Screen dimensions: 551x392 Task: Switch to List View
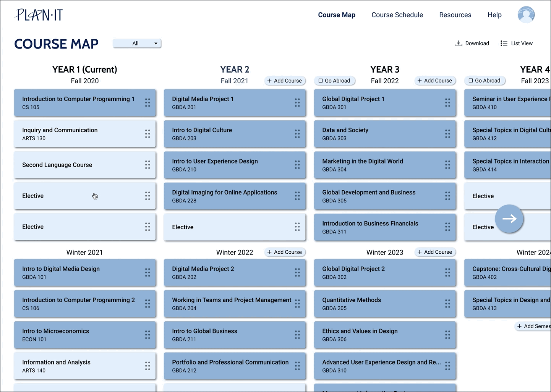[x=517, y=43]
